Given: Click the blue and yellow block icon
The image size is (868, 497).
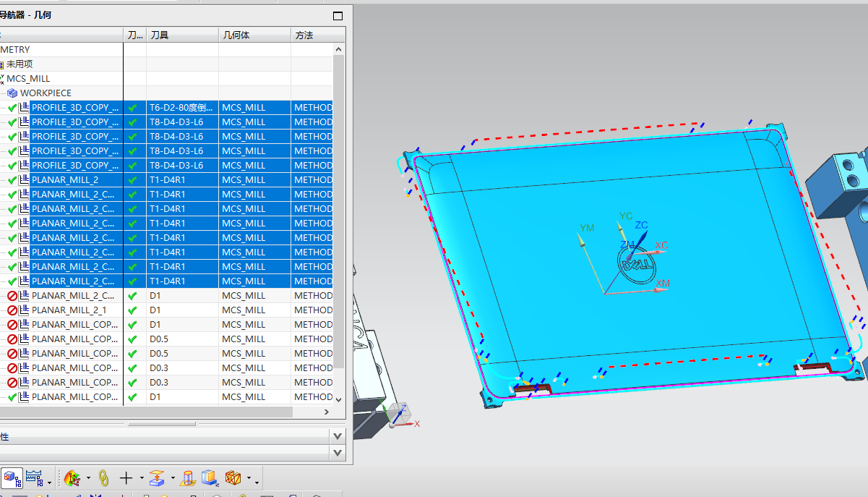Looking at the screenshot, I should click(210, 477).
